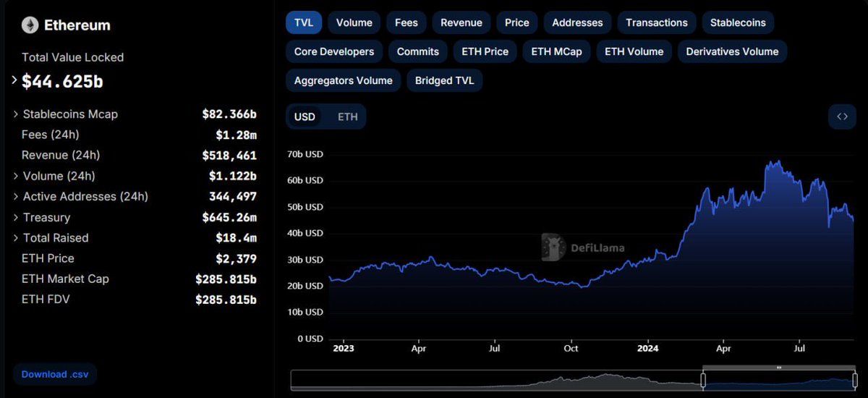Click the Ethereum logo icon
Image resolution: width=868 pixels, height=398 pixels.
[30, 25]
